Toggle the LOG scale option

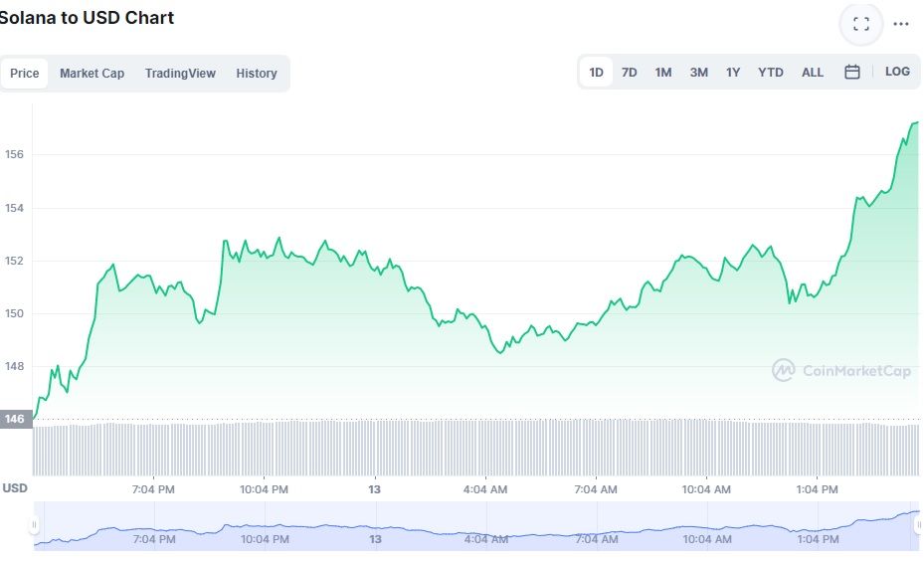tap(897, 72)
